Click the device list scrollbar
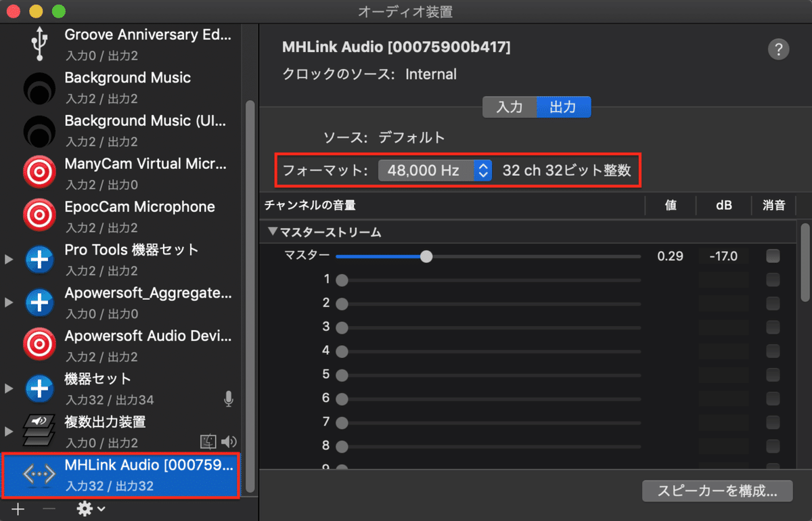The image size is (812, 521). click(250, 296)
